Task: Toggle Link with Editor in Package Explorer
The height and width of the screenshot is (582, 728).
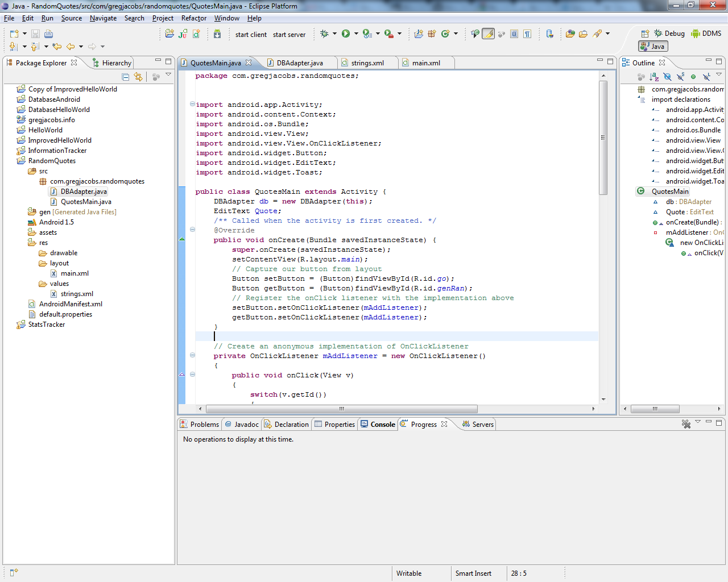Action: (138, 77)
